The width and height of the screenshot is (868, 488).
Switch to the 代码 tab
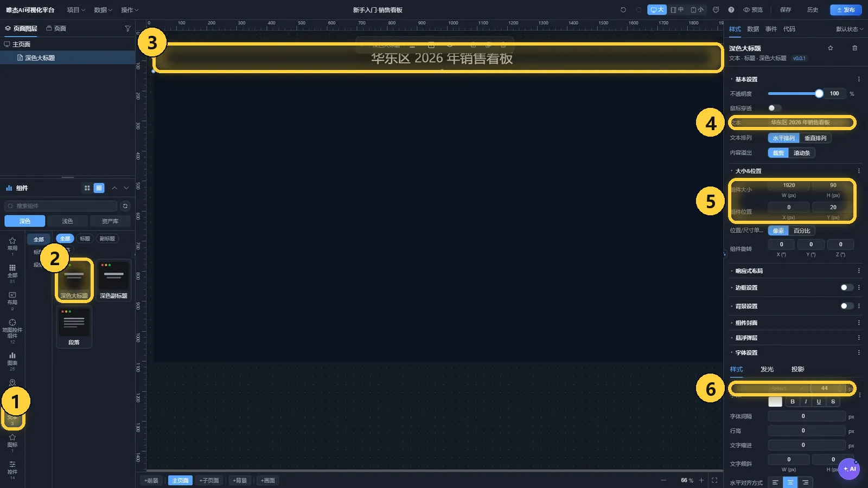coord(789,29)
